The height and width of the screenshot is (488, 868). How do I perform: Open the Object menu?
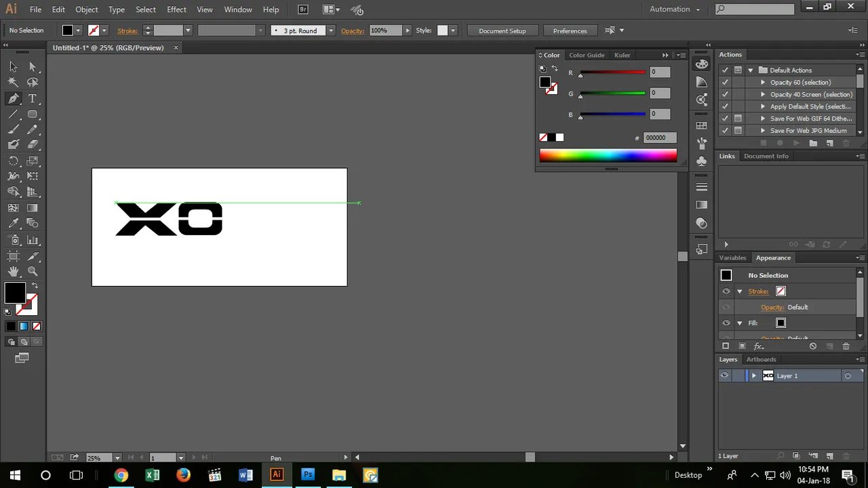(x=87, y=9)
